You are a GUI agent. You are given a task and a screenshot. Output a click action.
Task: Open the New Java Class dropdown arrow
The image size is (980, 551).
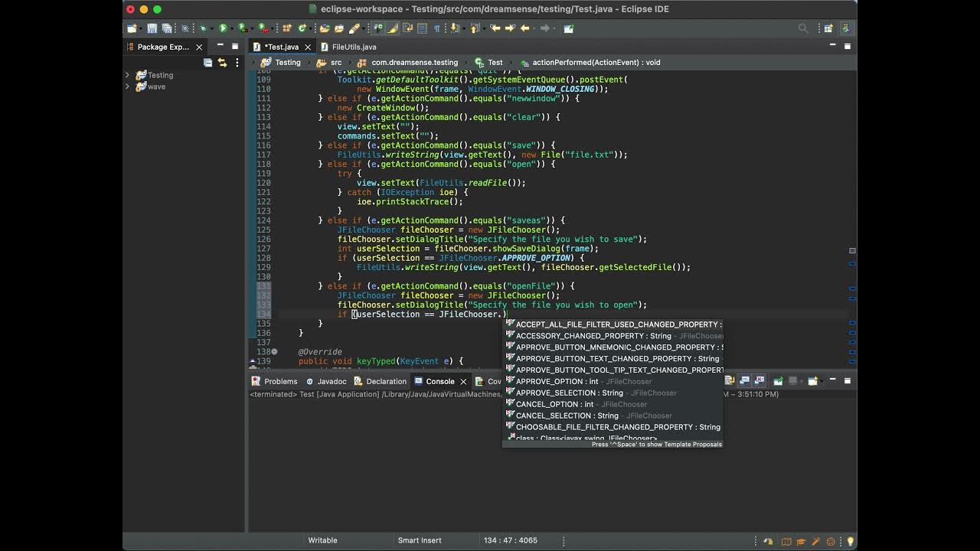[x=310, y=29]
